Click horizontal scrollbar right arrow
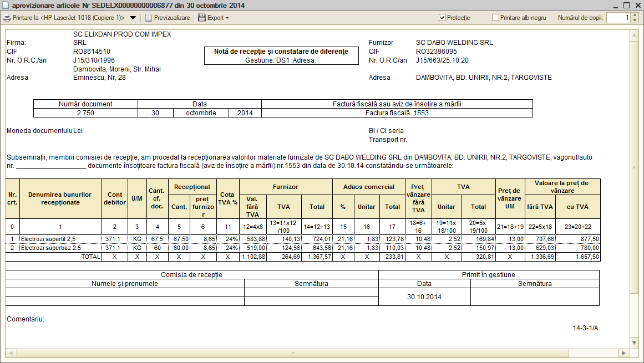 624,353
